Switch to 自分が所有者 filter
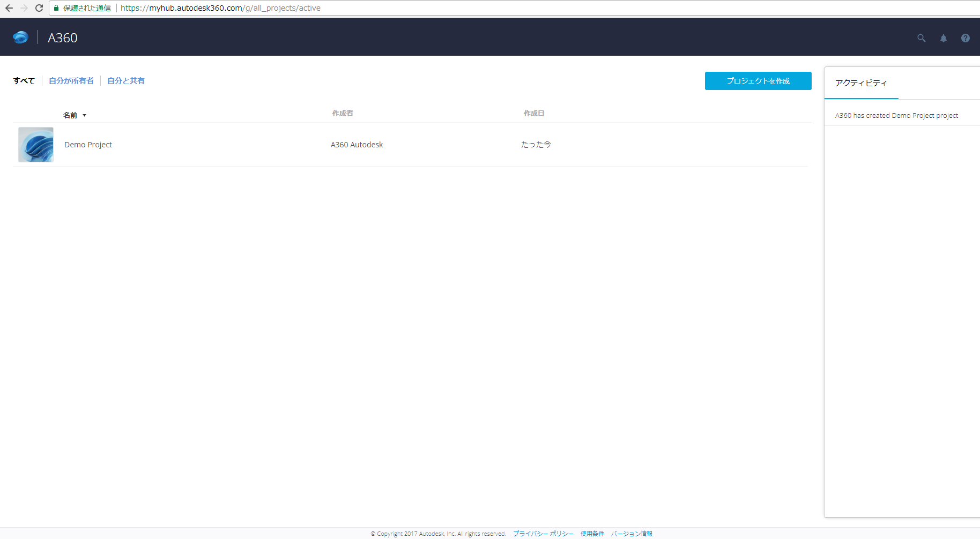 pos(71,80)
